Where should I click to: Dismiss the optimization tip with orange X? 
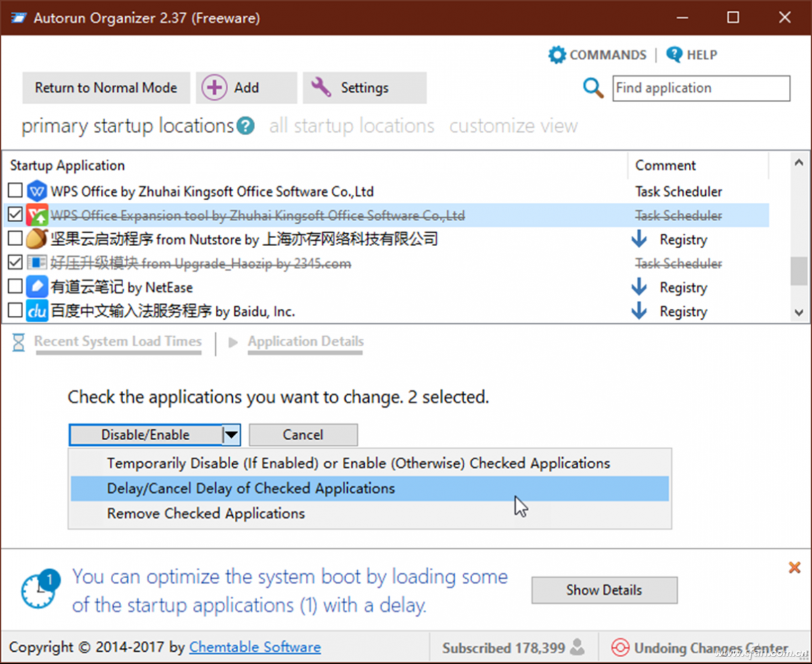pos(794,568)
